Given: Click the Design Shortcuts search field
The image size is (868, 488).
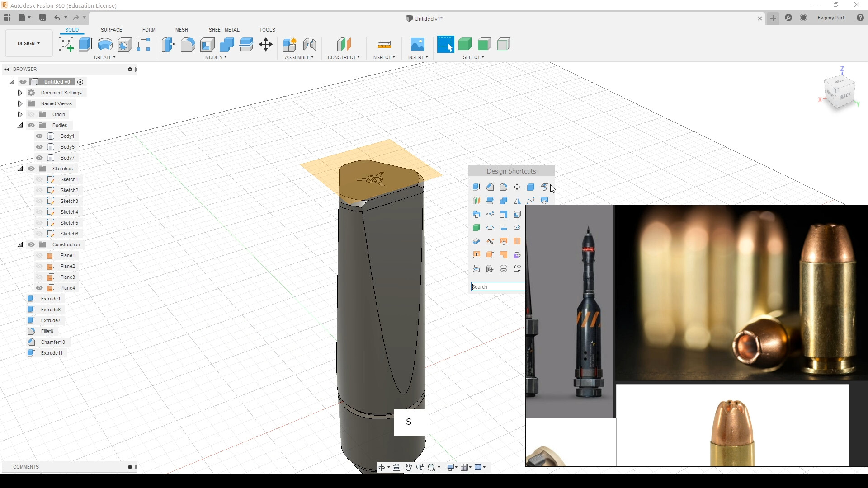Looking at the screenshot, I should (x=498, y=287).
